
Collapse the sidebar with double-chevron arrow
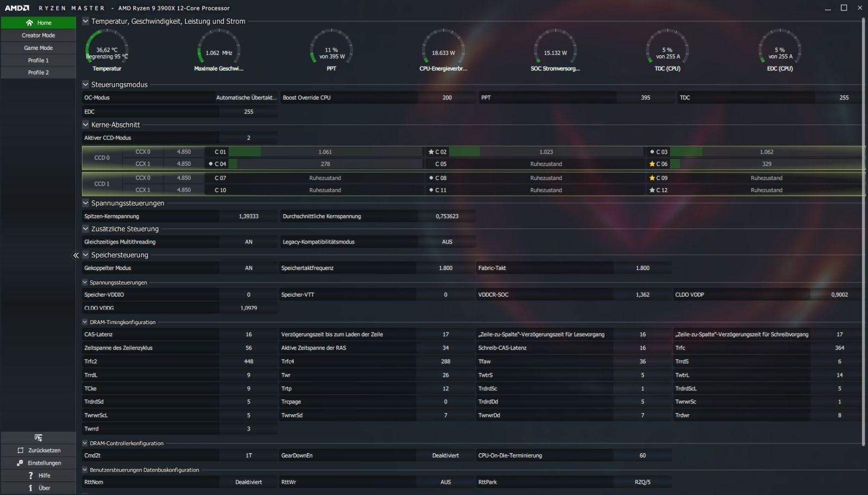pos(76,255)
